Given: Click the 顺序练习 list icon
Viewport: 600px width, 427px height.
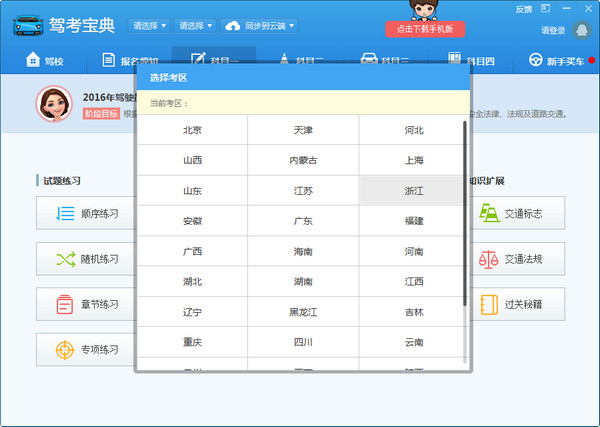Looking at the screenshot, I should click(65, 213).
